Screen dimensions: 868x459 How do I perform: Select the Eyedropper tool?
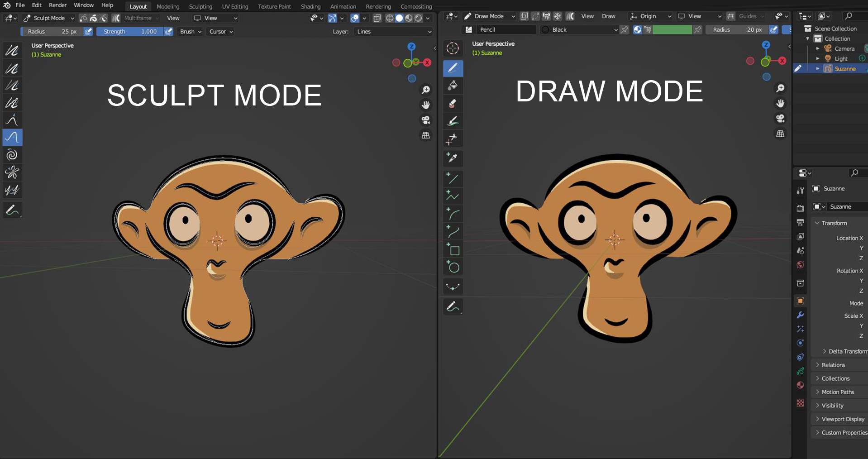[x=453, y=158]
